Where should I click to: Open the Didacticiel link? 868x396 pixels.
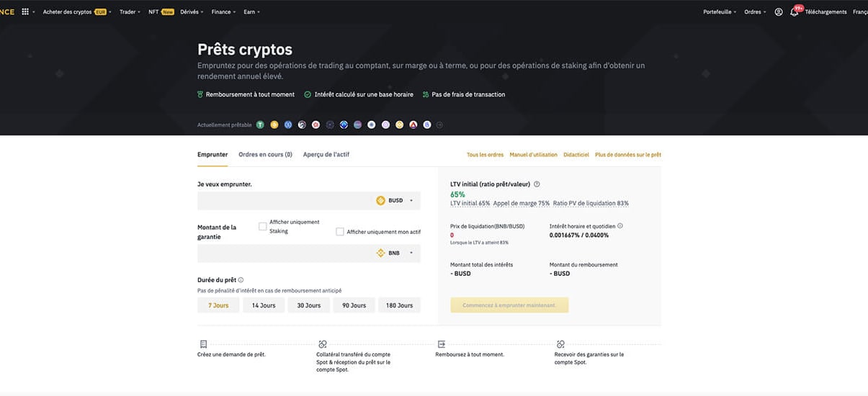pyautogui.click(x=576, y=155)
